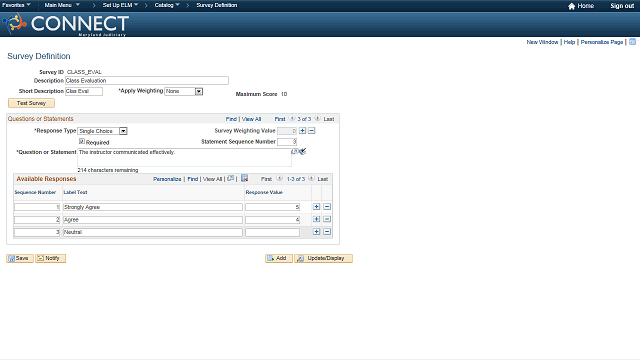Show next responses arrow icon

point(311,178)
